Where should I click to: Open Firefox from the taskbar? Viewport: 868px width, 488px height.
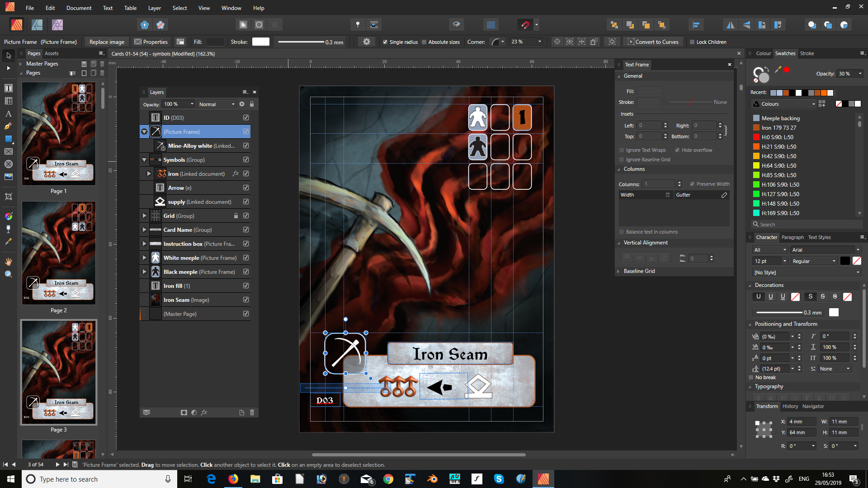233,479
